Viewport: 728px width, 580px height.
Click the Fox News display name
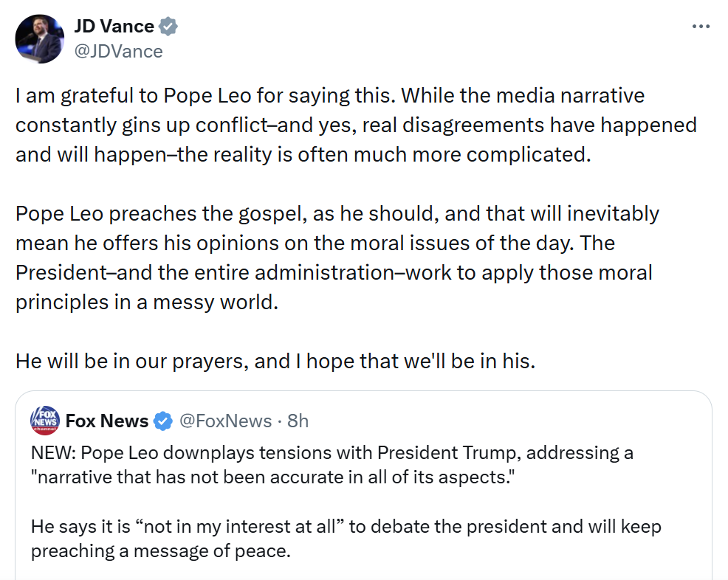point(107,421)
